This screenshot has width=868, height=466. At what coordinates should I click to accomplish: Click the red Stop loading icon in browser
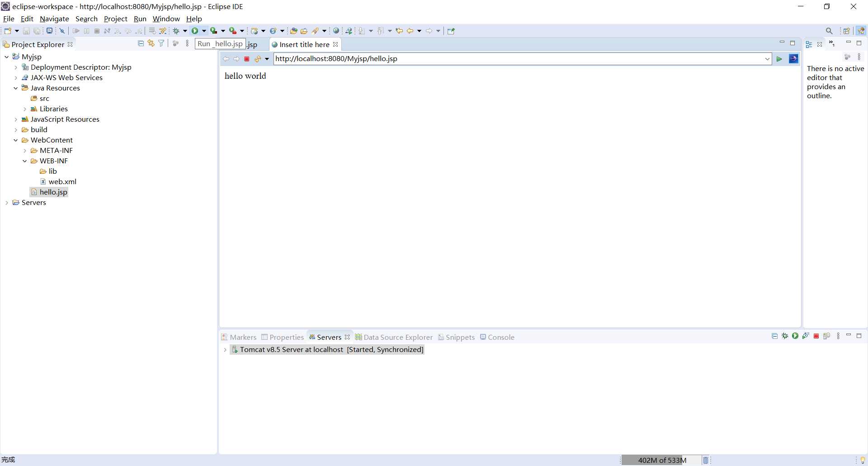pyautogui.click(x=247, y=59)
